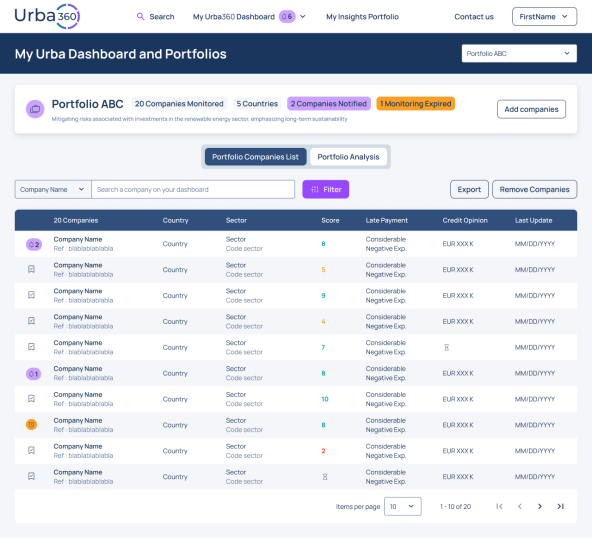The image size is (592, 538).
Task: Click the monitoring icon in row with score 5
Action: pos(32,269)
